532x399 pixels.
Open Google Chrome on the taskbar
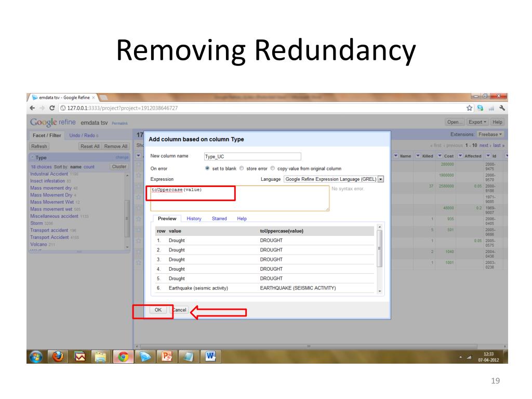coord(123,356)
